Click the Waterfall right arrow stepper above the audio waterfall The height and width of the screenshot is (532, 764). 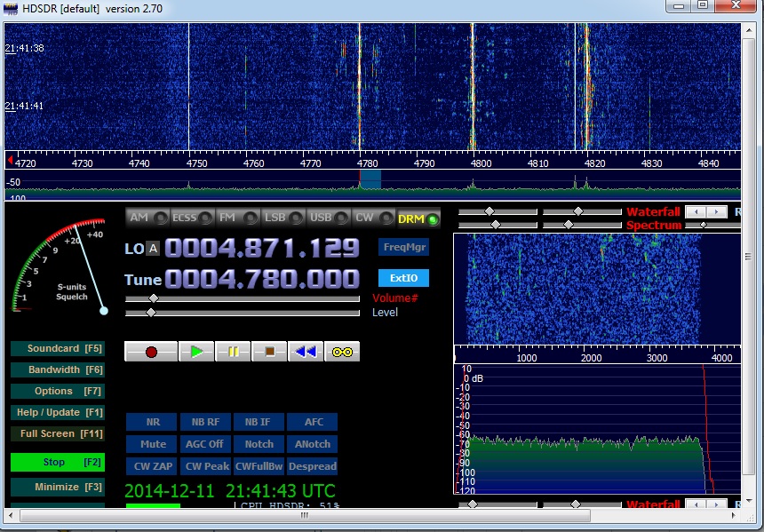[x=716, y=212]
